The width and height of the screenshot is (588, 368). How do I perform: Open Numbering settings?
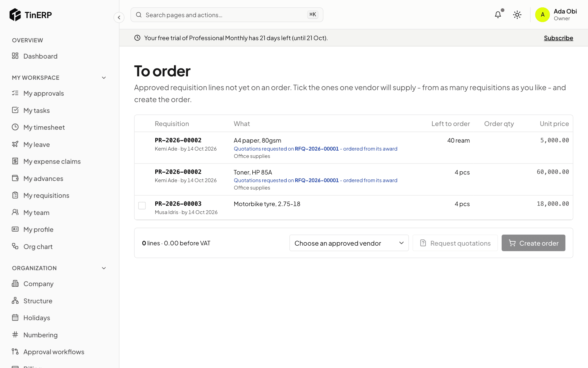[x=40, y=335]
